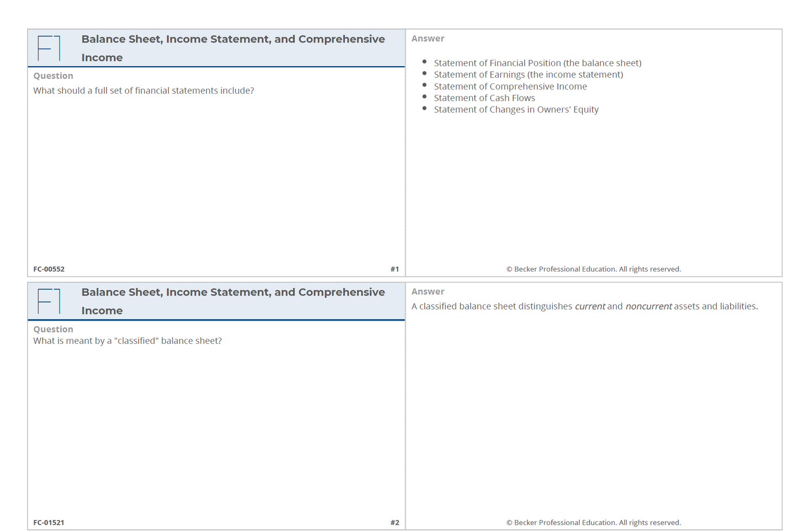Click the question about "classified" balance sheet
The width and height of the screenshot is (798, 532).
[128, 341]
